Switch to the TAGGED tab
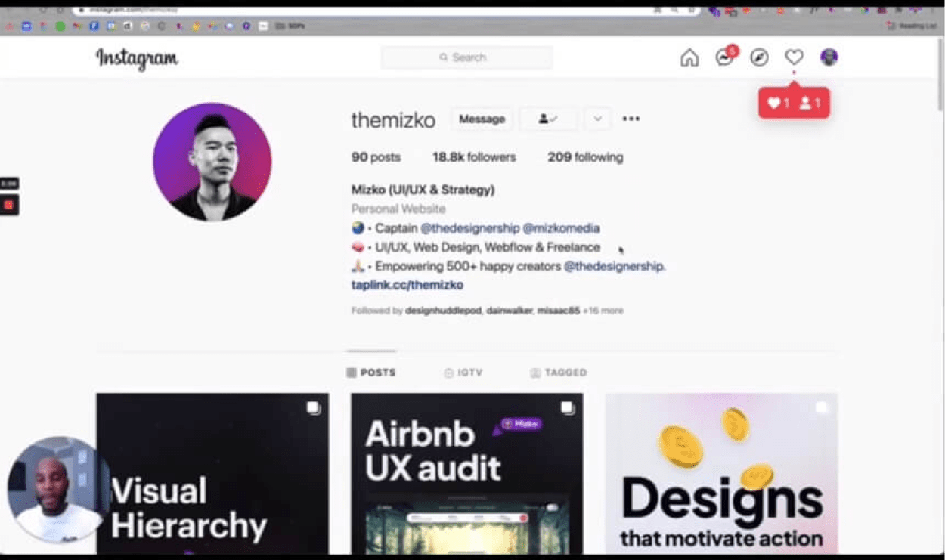The height and width of the screenshot is (560, 945). click(x=558, y=373)
